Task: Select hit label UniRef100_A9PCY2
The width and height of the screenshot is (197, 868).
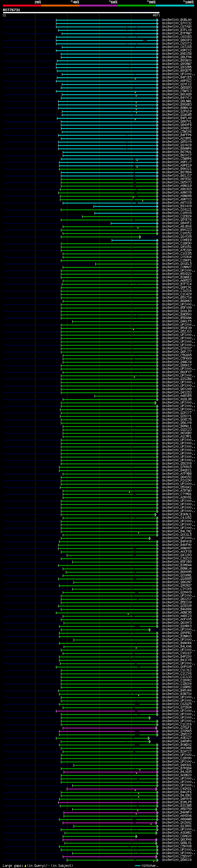Action: pos(177,50)
